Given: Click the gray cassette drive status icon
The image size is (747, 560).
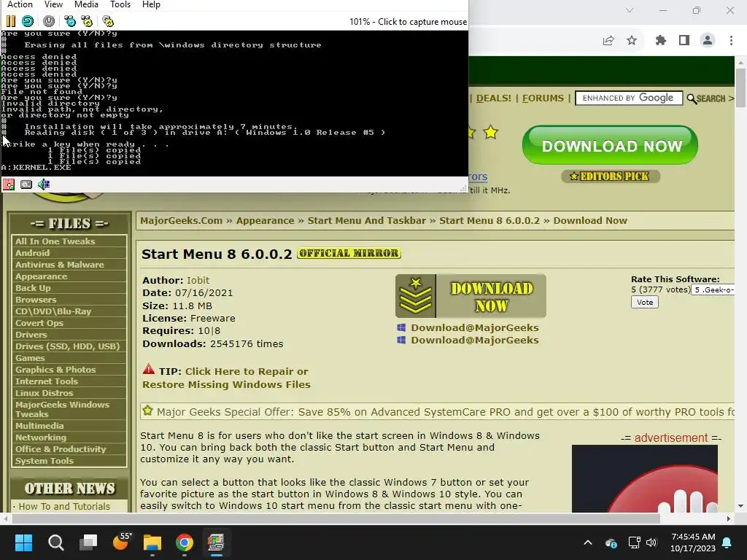Looking at the screenshot, I should click(x=26, y=184).
